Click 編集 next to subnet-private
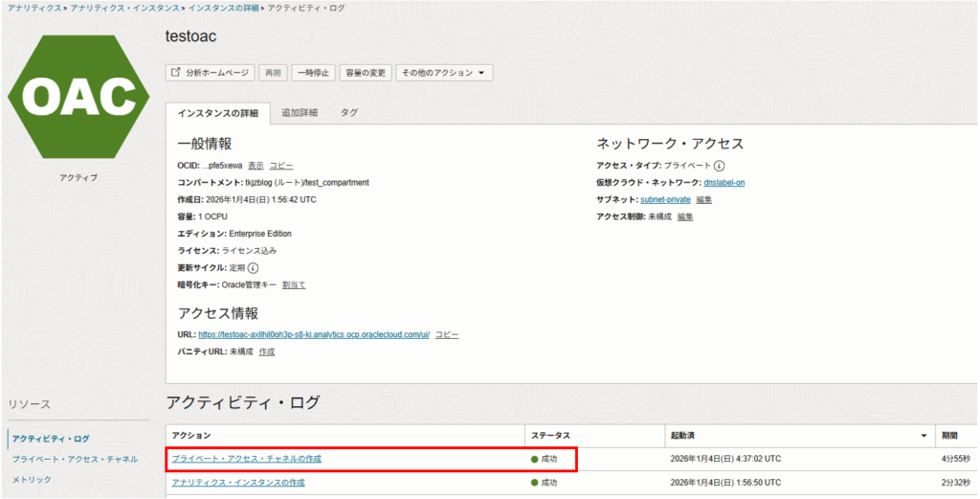This screenshot has width=980, height=499. click(x=703, y=199)
